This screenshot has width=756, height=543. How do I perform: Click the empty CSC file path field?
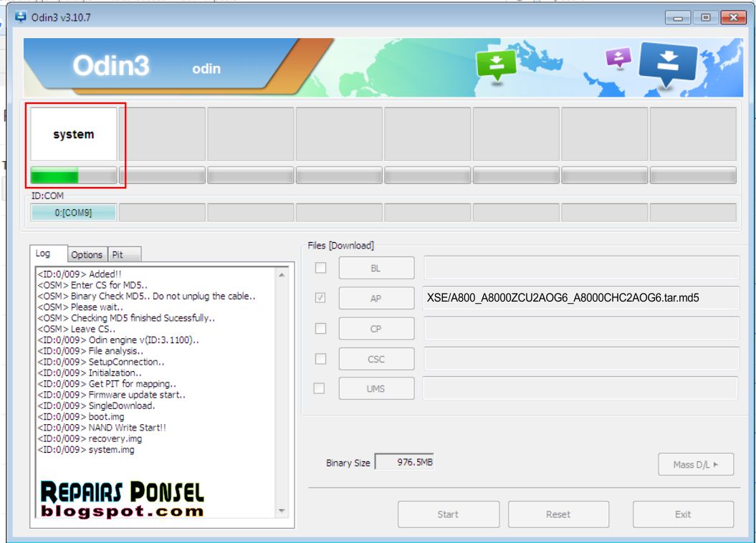click(581, 358)
